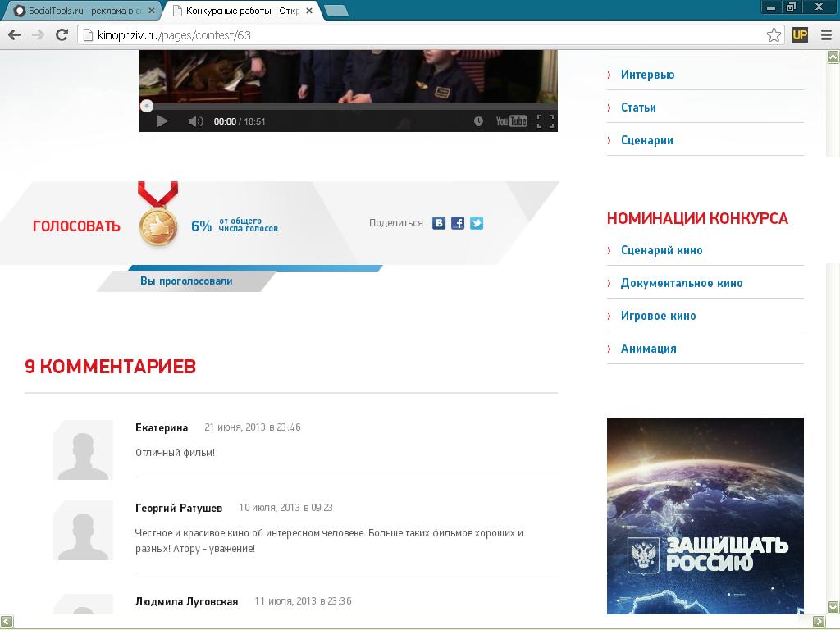Click the НОМИНАЦИИ КОНКУРСА heading

point(697,218)
